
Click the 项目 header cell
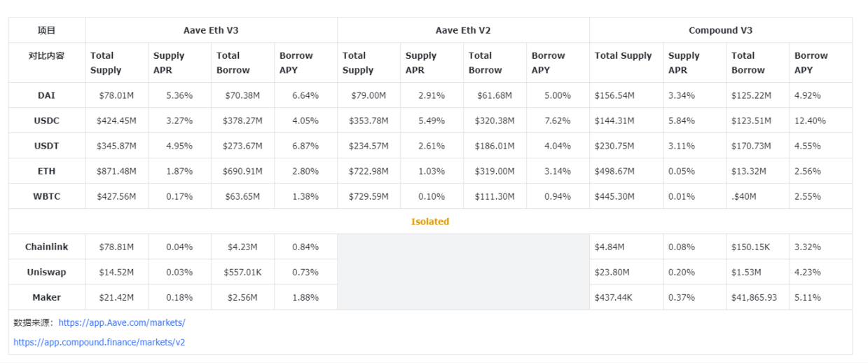46,30
